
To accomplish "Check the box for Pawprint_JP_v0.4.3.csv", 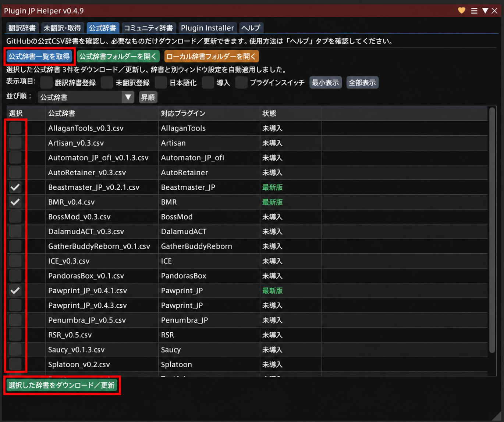I will click(15, 305).
